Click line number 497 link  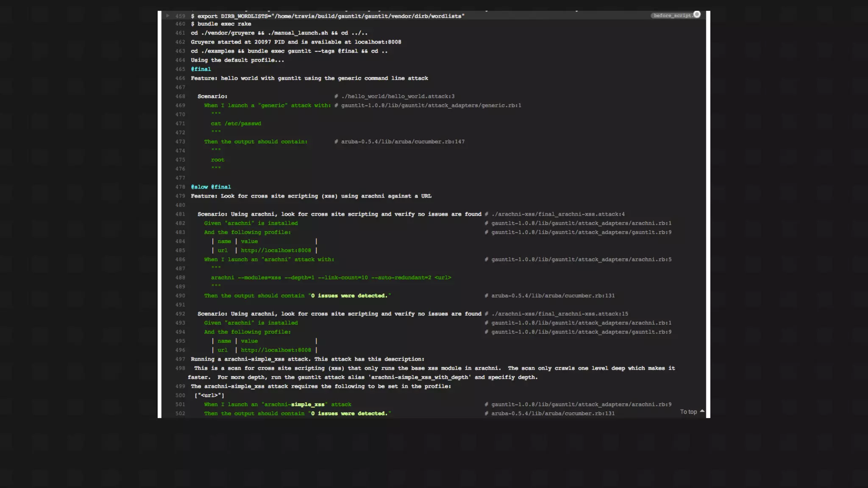pyautogui.click(x=180, y=359)
